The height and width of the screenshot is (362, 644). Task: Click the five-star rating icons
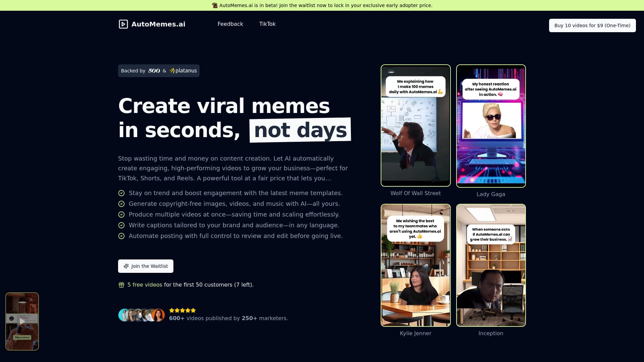tap(182, 310)
